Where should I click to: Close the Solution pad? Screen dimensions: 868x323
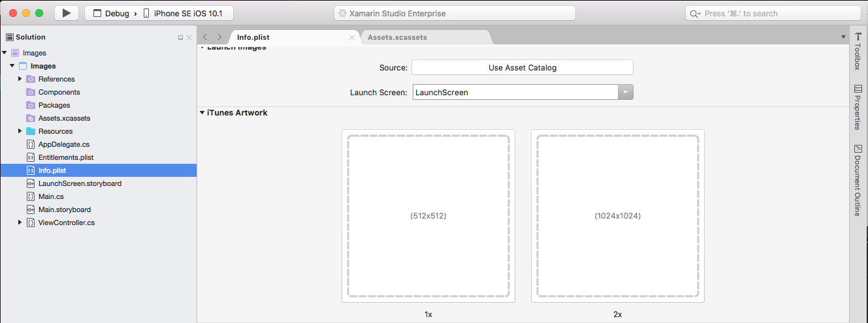(x=189, y=38)
